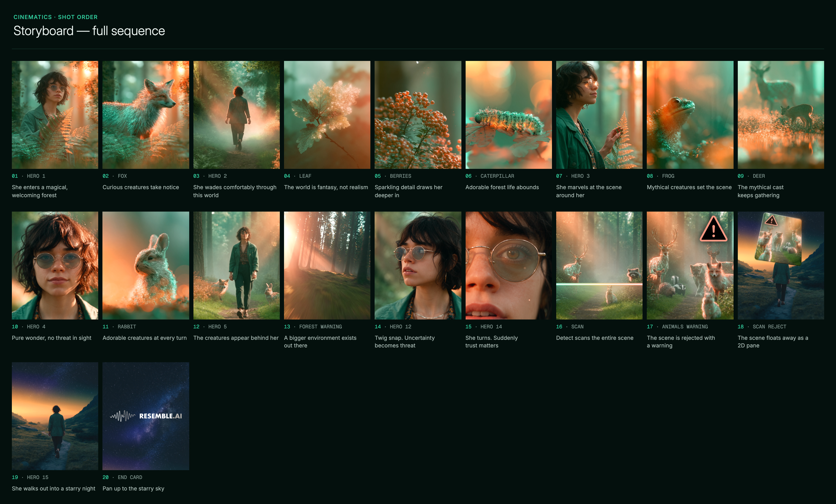Image resolution: width=836 pixels, height=504 pixels.
Task: Click caption 'The world is fantasy, not realism'
Action: click(326, 187)
